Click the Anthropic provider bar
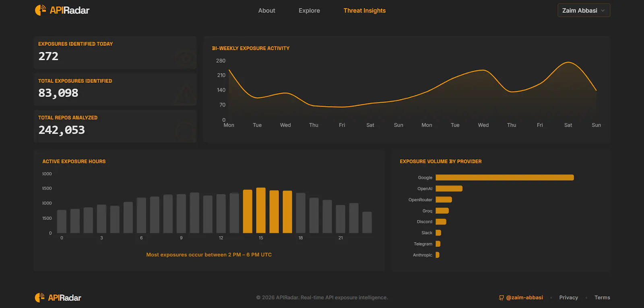This screenshot has height=308, width=644. pyautogui.click(x=438, y=255)
